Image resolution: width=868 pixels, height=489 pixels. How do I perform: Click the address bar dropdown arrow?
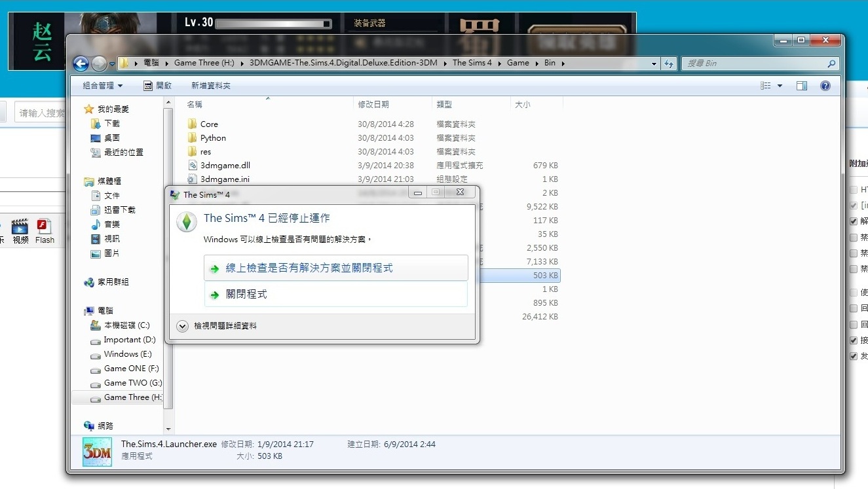click(654, 64)
